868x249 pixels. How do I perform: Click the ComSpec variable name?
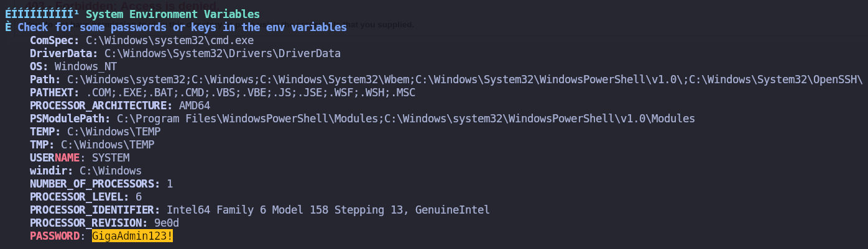tap(54, 40)
